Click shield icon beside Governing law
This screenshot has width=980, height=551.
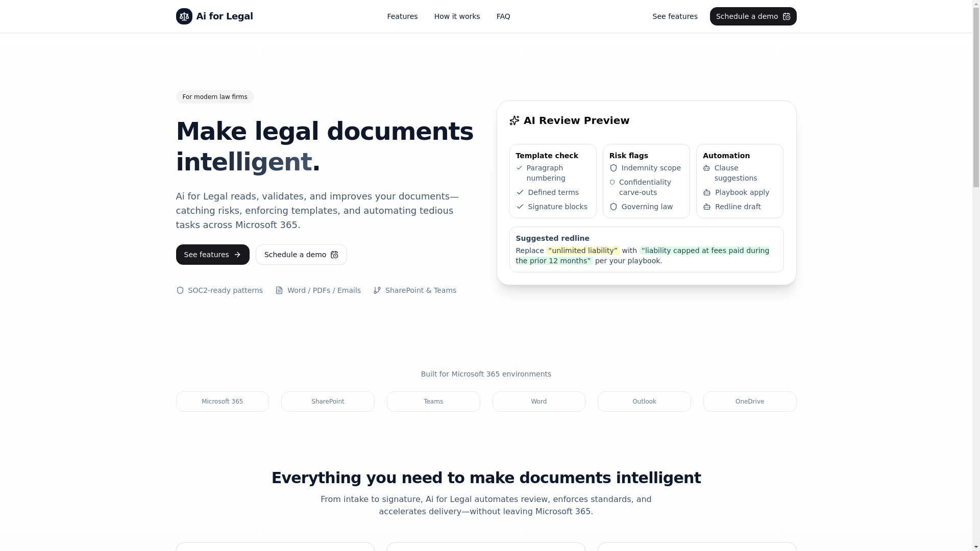pos(614,207)
